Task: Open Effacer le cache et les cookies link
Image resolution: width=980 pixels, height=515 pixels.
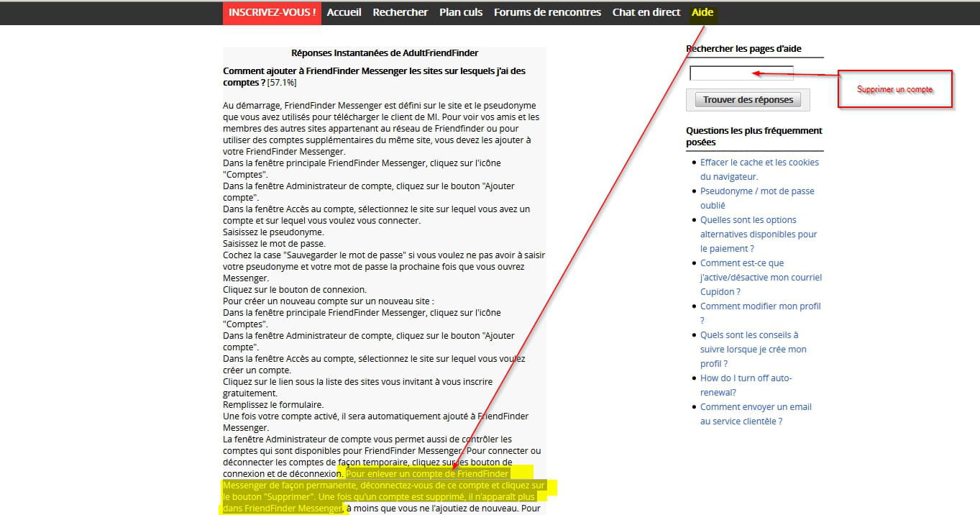Action: click(x=759, y=163)
